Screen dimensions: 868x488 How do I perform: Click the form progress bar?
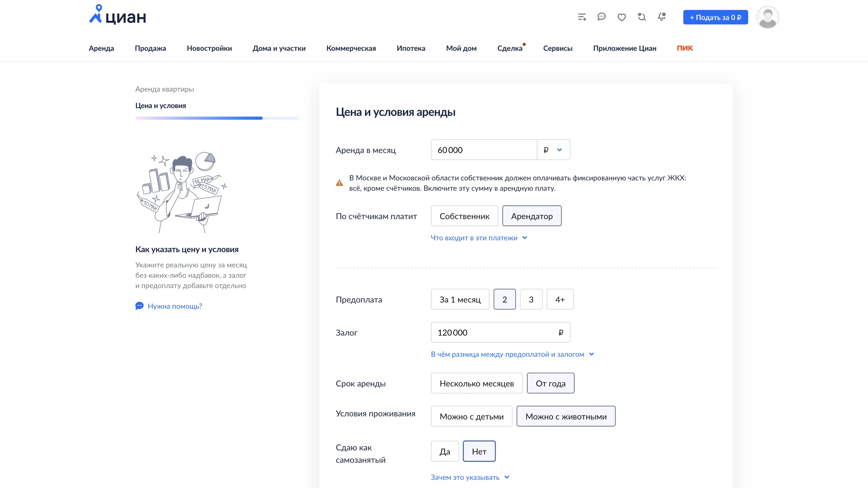pos(217,118)
